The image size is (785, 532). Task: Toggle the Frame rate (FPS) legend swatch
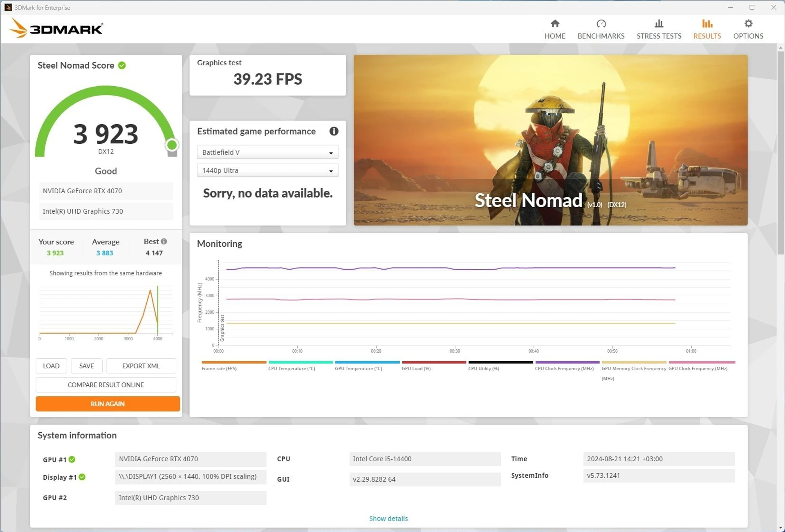[234, 362]
